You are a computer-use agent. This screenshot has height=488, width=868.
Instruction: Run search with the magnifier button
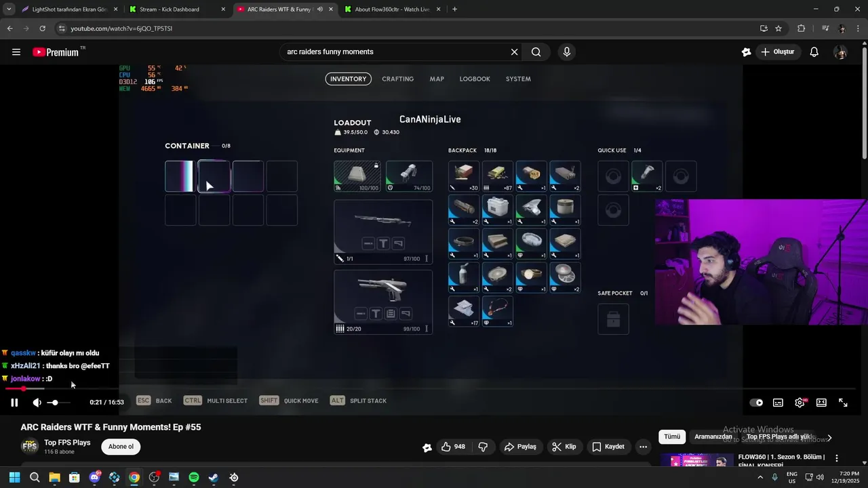536,52
